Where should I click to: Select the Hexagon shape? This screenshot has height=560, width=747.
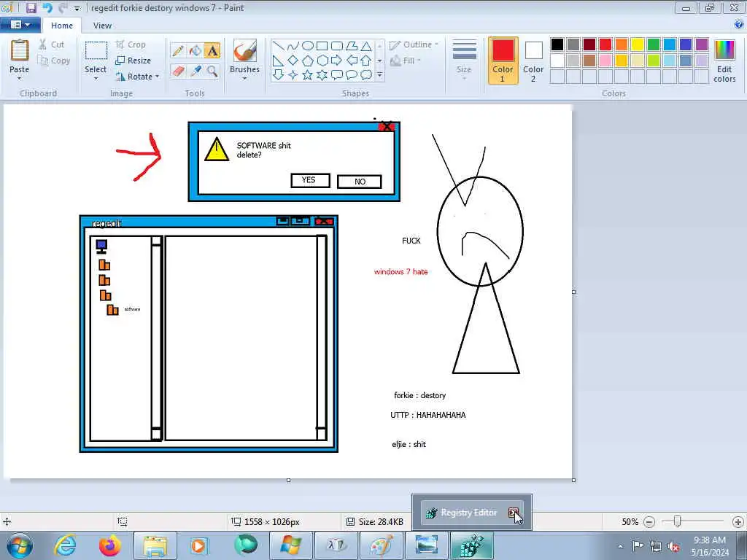pyautogui.click(x=322, y=61)
